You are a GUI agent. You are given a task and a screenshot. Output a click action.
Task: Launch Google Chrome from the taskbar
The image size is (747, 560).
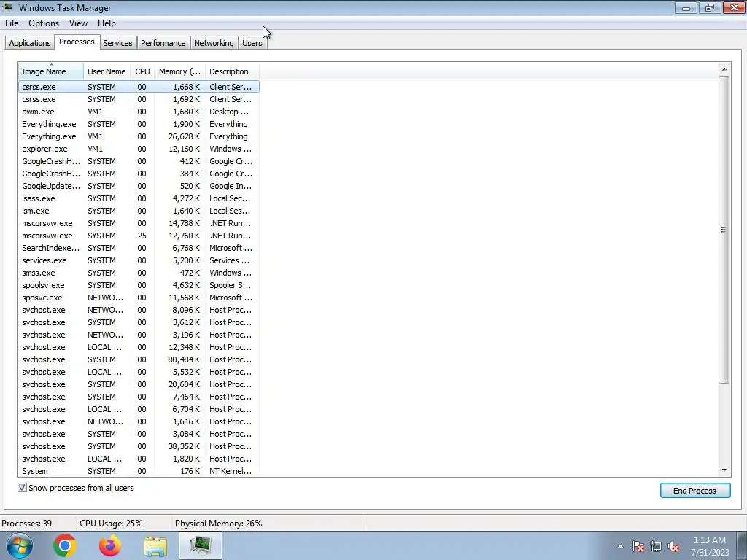pos(65,545)
